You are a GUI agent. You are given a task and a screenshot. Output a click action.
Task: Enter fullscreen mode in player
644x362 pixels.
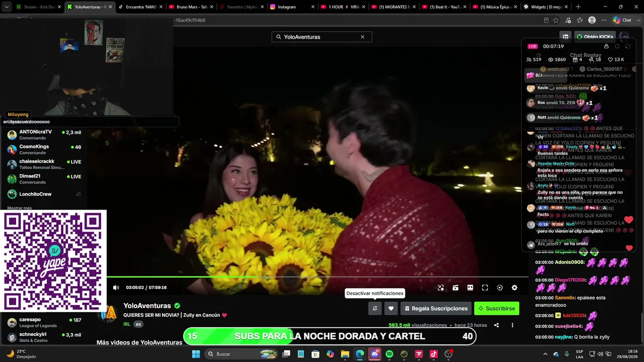click(x=485, y=288)
